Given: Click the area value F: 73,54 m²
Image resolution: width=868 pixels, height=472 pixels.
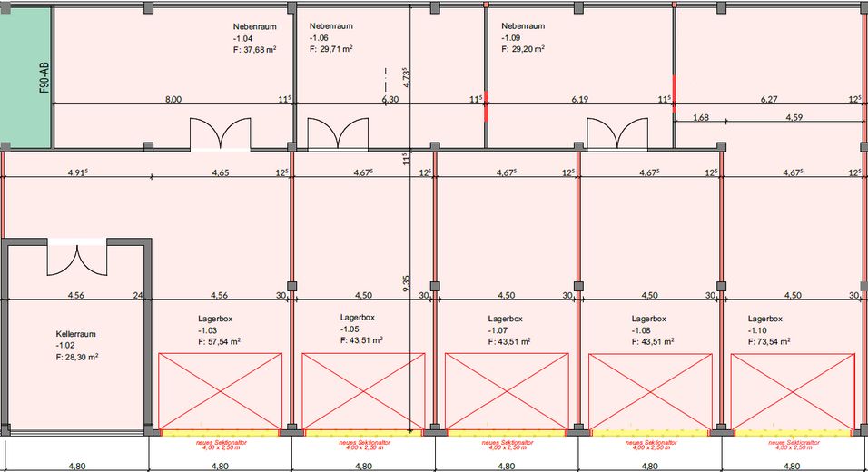Looking at the screenshot, I should tap(769, 341).
